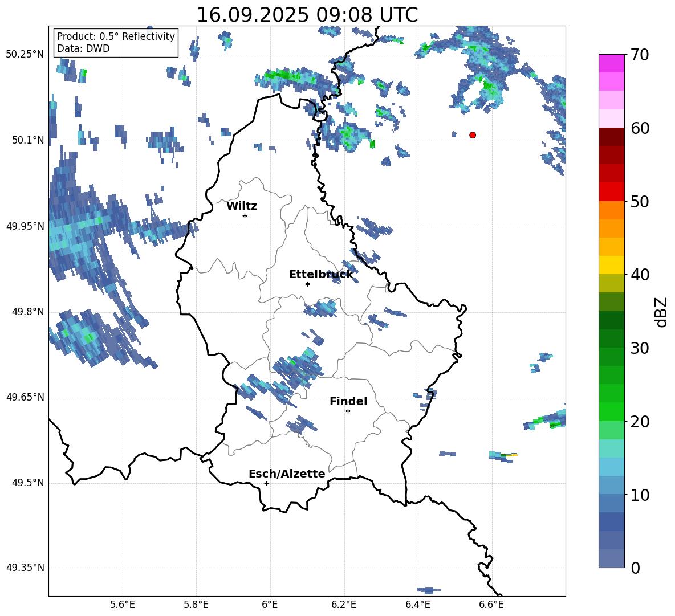The height and width of the screenshot is (616, 675).
Task: Click the Ettelbruck label
Action: click(x=321, y=275)
